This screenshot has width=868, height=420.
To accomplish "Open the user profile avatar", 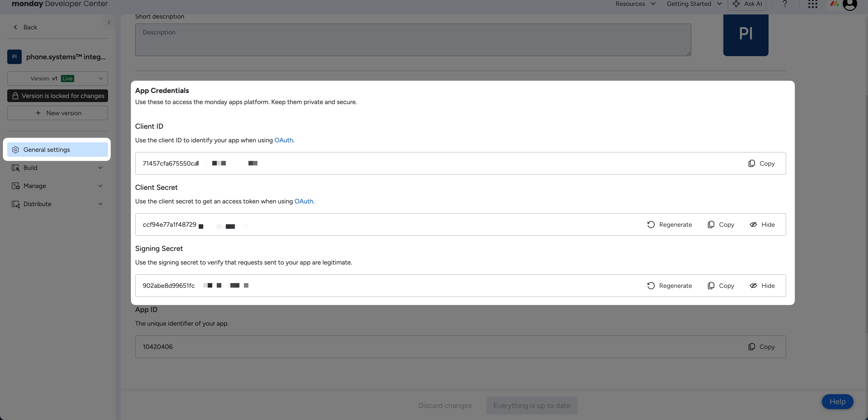I will pyautogui.click(x=850, y=4).
